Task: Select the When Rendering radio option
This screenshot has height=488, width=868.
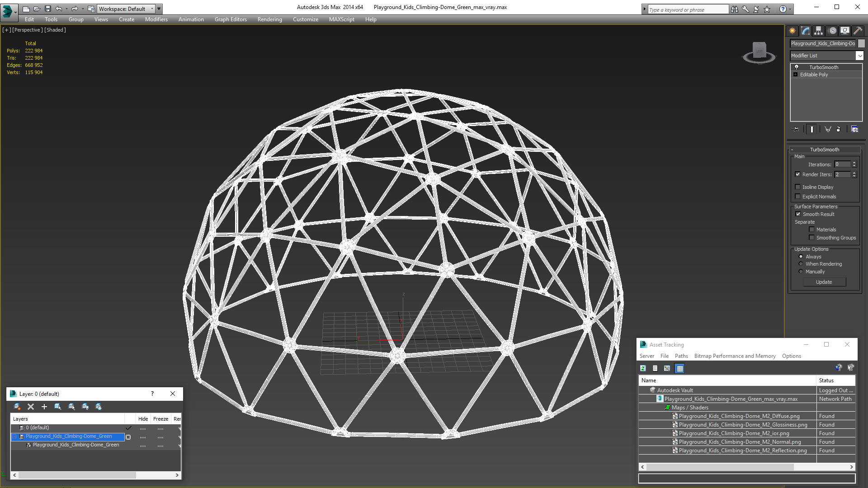Action: [x=801, y=264]
